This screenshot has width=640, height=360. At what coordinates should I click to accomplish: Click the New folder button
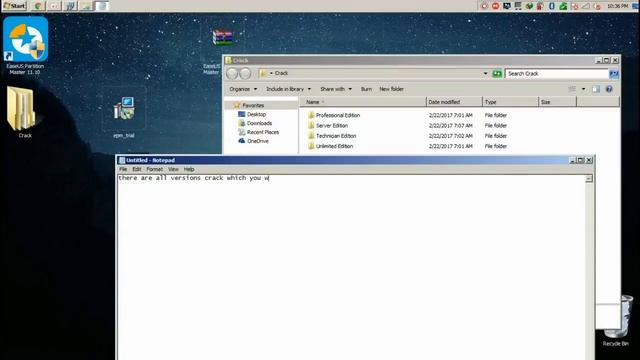pyautogui.click(x=391, y=89)
